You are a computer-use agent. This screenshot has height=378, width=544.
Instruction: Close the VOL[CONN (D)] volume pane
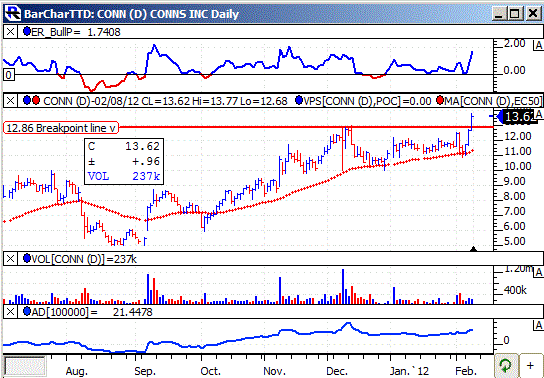pos(10,259)
